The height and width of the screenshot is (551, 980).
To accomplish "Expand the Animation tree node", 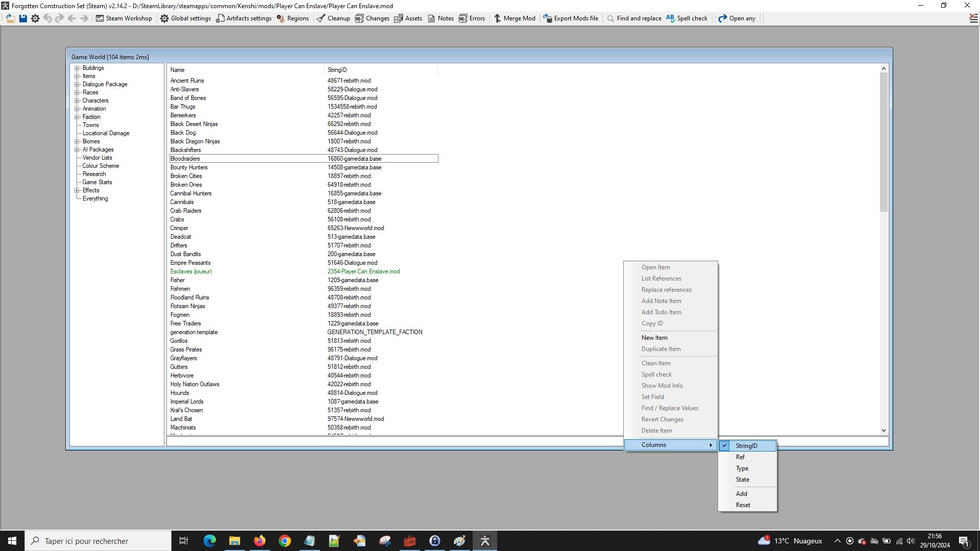I will 77,109.
